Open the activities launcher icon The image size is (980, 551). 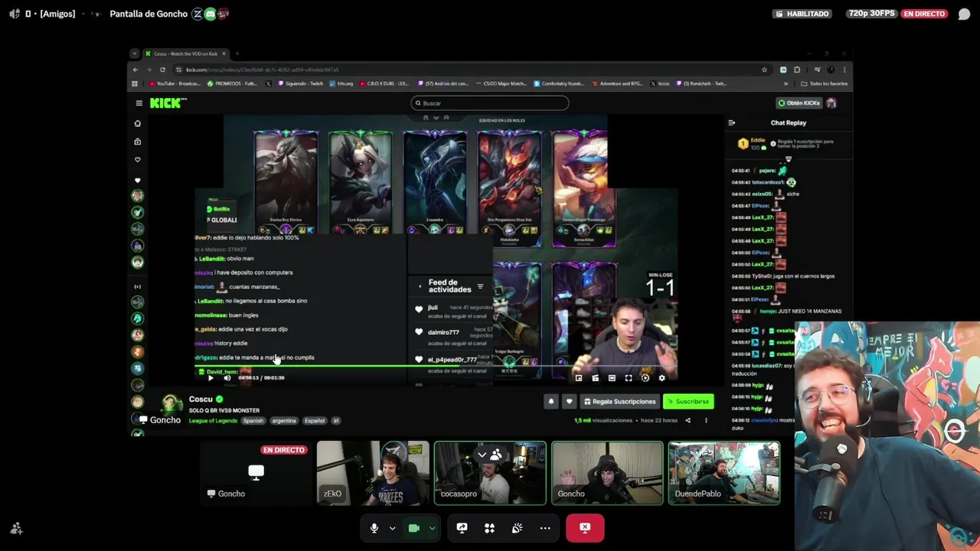[489, 528]
